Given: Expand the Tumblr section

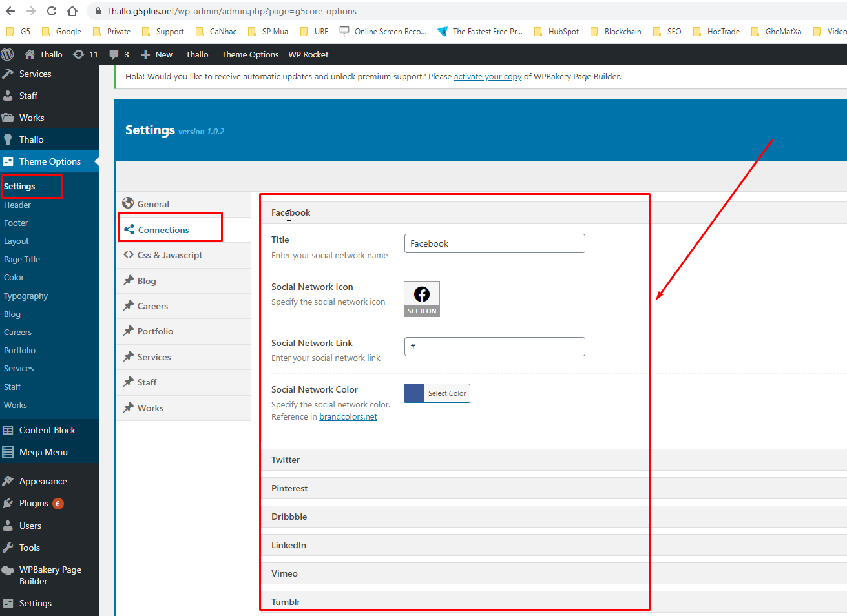Looking at the screenshot, I should point(554,602).
